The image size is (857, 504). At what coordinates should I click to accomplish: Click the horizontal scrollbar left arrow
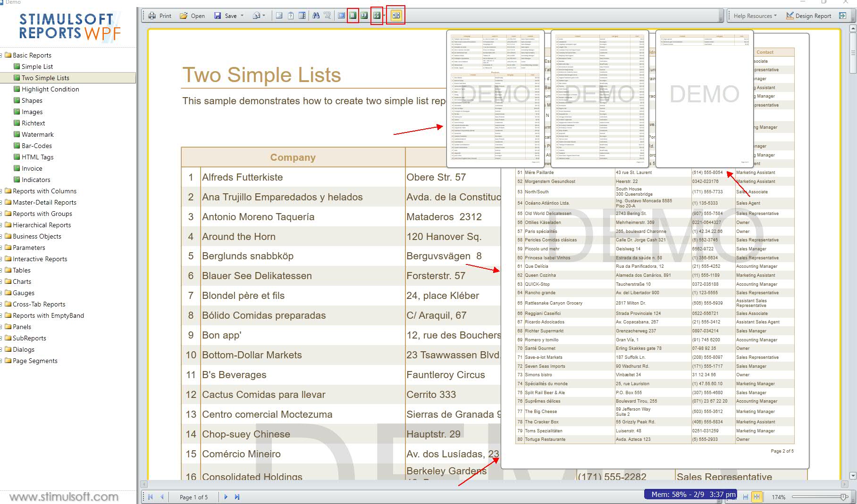click(144, 484)
